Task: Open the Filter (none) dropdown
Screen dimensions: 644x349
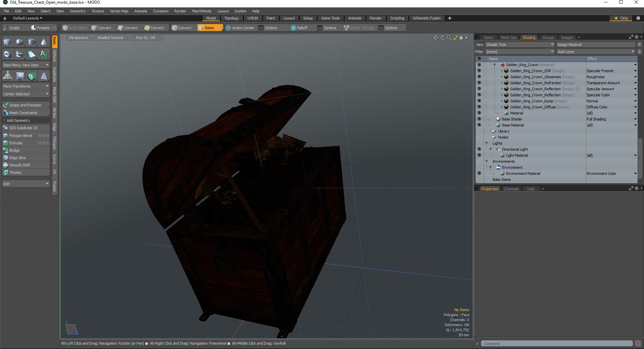Action: [520, 52]
